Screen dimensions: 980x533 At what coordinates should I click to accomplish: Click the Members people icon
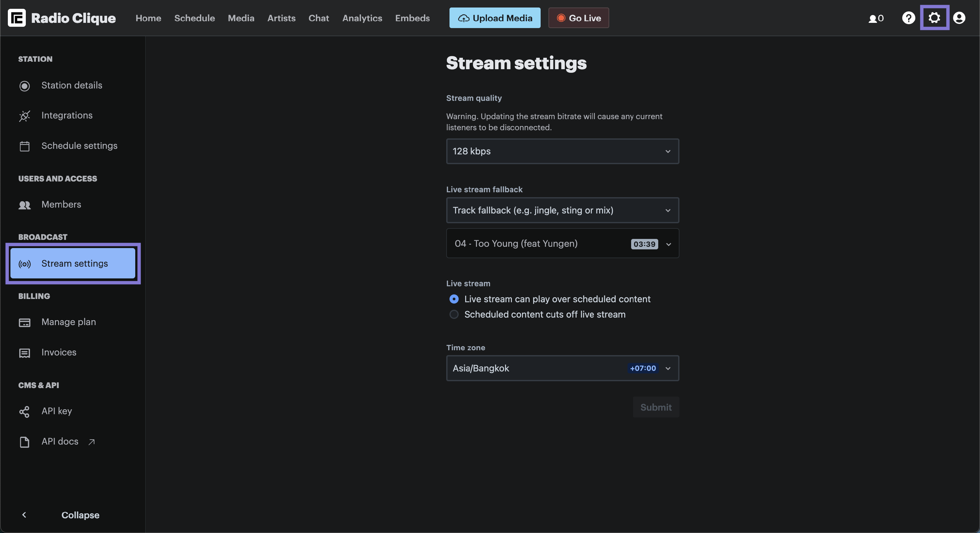[24, 205]
